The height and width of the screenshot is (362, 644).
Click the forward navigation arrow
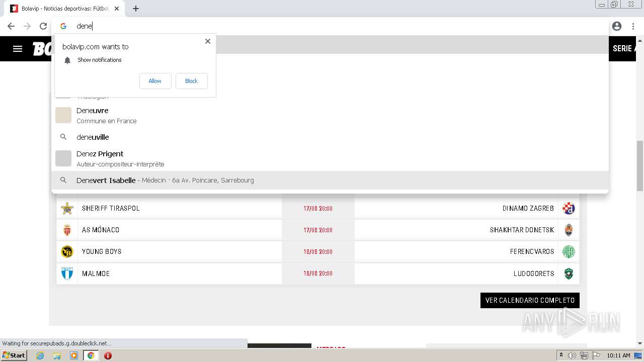(x=27, y=26)
